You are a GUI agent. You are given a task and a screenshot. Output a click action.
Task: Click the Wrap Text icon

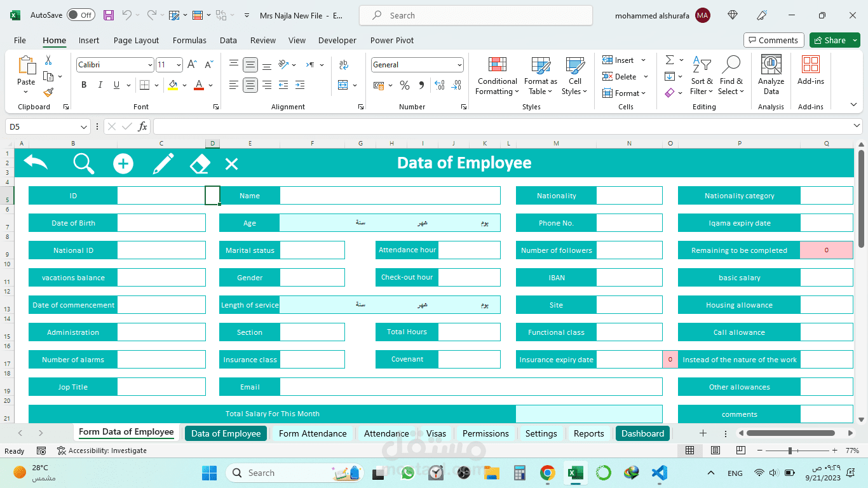[344, 65]
